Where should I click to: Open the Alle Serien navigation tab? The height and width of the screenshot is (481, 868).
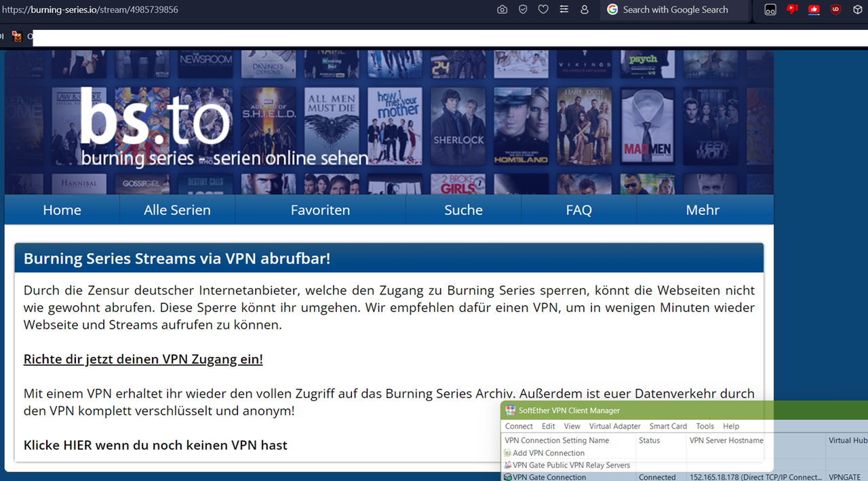177,210
